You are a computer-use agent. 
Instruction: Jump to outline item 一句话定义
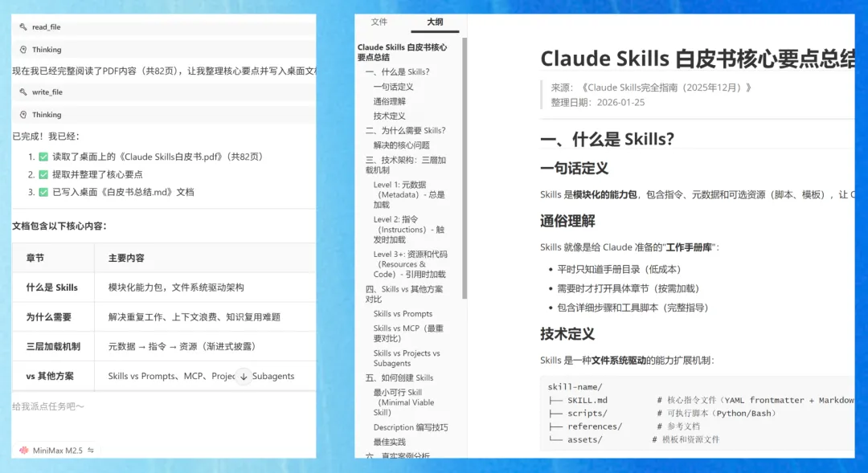[x=393, y=87]
